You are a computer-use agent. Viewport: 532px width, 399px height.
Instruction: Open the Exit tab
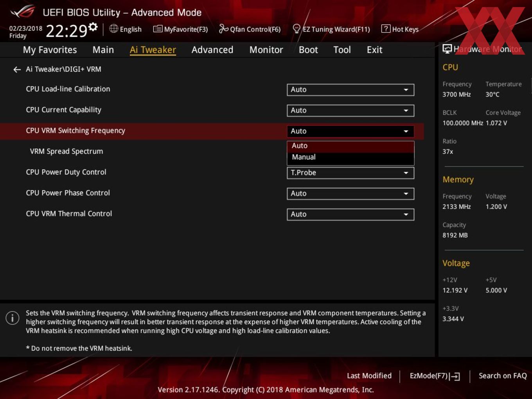374,50
